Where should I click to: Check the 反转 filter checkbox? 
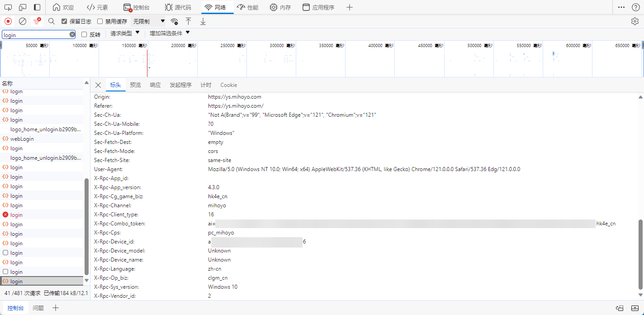tap(84, 34)
